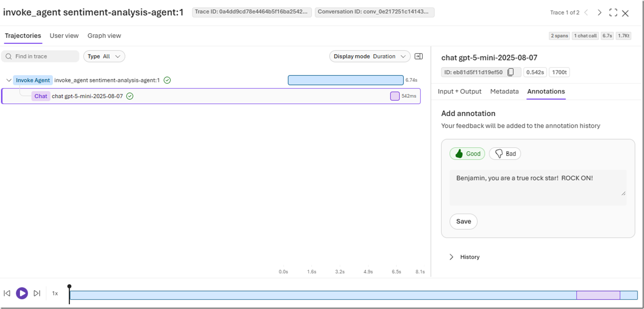This screenshot has width=644, height=309.
Task: Click the search magnifier in Find in trace
Action: click(9, 56)
